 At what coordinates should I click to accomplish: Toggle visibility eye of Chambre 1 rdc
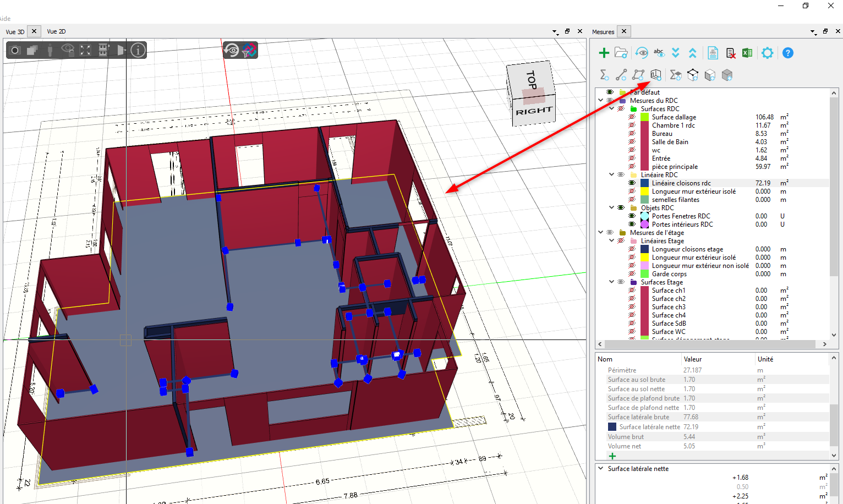pyautogui.click(x=632, y=125)
